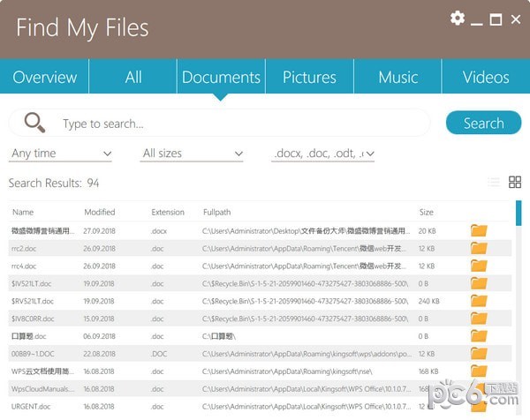Open the Music tab

coord(397,77)
